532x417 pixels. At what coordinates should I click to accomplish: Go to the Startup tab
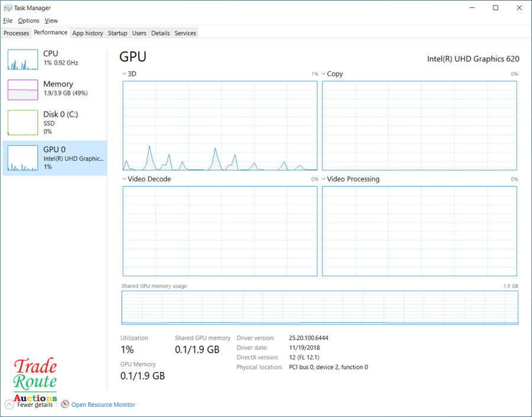pyautogui.click(x=118, y=33)
